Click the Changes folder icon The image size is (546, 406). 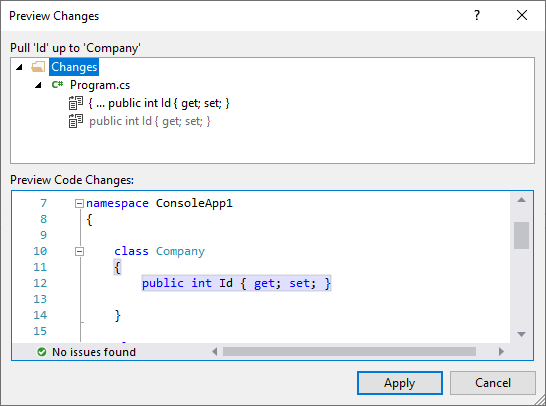point(38,67)
